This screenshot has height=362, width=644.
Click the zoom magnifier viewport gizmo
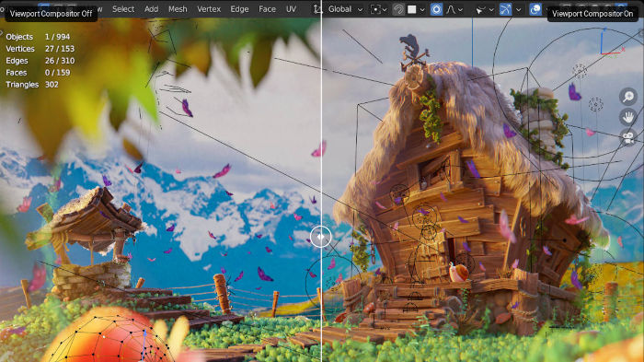628,97
